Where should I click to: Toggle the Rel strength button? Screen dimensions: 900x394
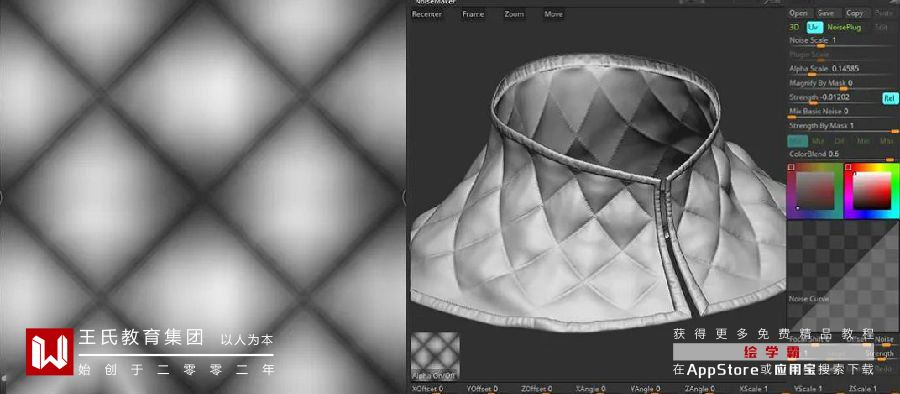click(x=890, y=98)
